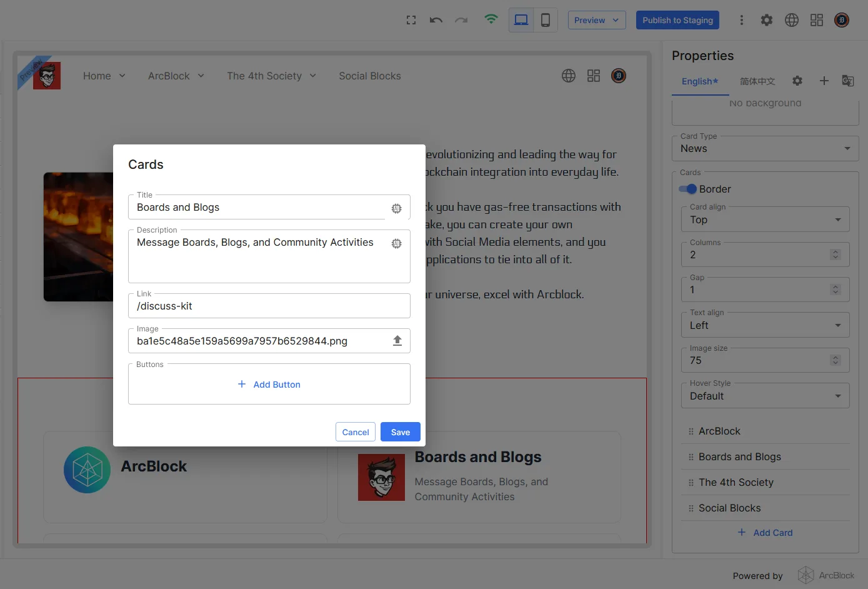Undo the last change
The width and height of the screenshot is (868, 589).
point(436,20)
